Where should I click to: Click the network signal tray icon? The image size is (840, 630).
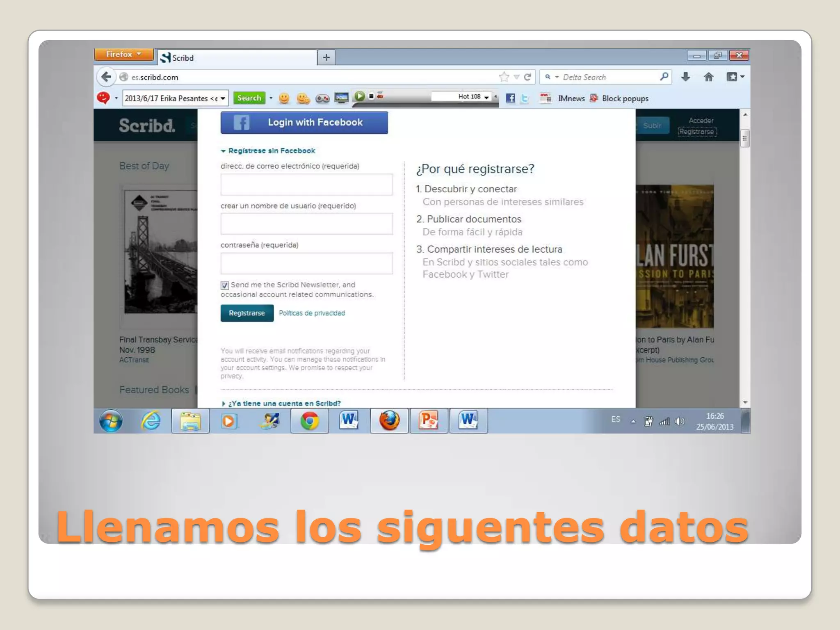point(664,421)
